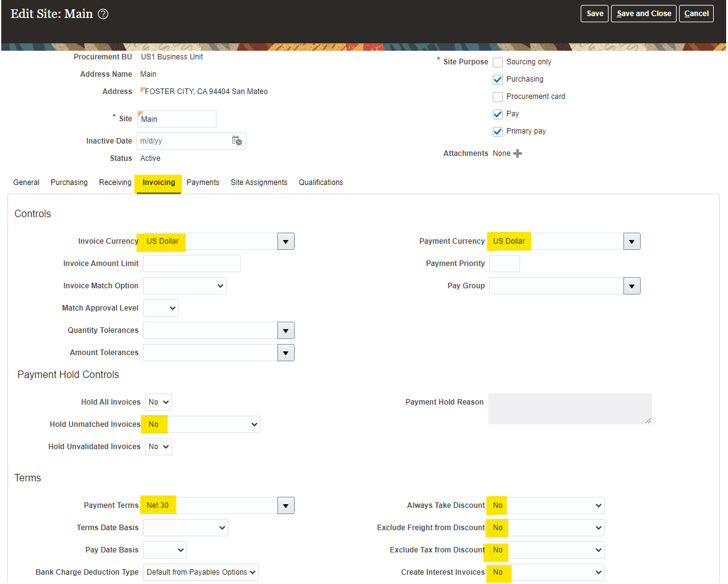Open the Payment Terms dropdown arrow

285,505
